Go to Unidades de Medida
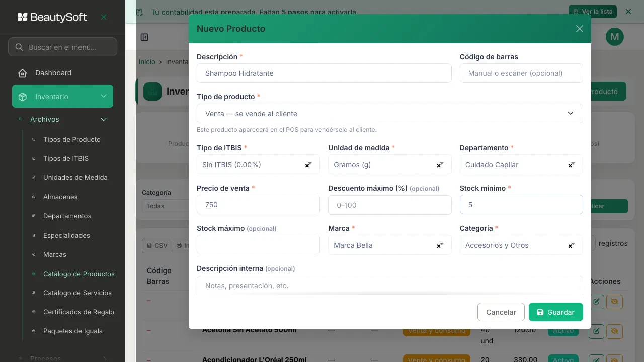The height and width of the screenshot is (362, 644). [75, 177]
